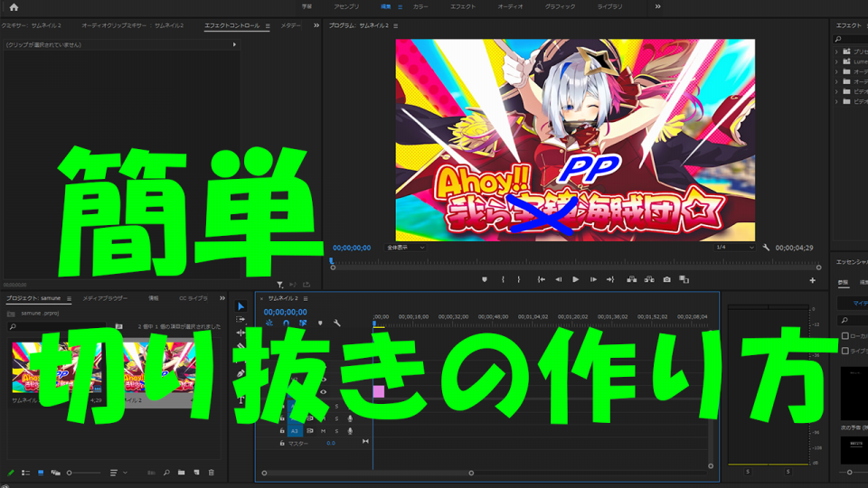Enable voice-over record mic on A3
868x488 pixels.
[350, 431]
